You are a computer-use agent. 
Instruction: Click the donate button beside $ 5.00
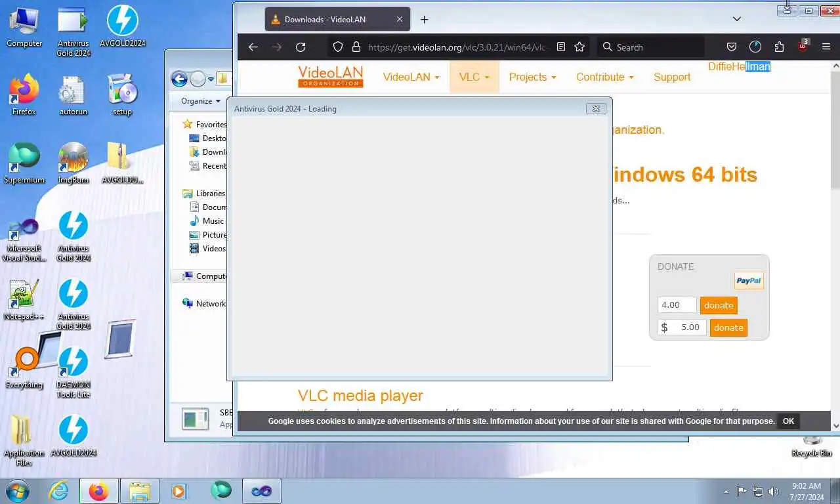click(x=728, y=327)
